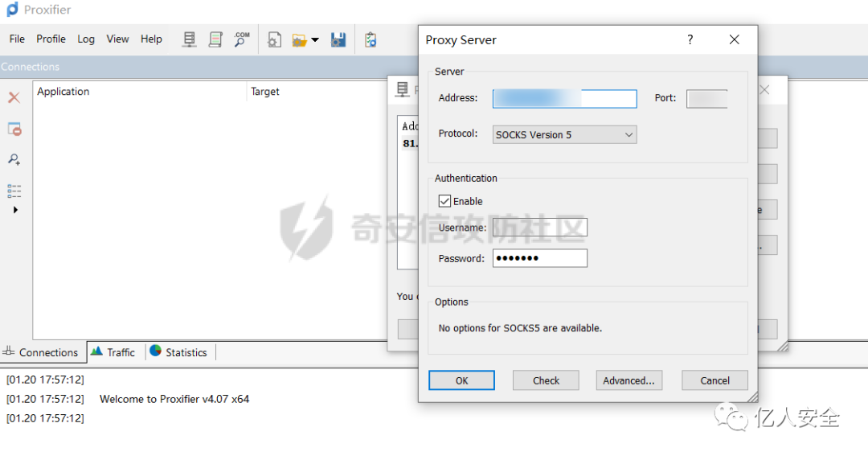Screen dimensions: 868x456
Task: Switch to the Connections tab
Action: 43,352
